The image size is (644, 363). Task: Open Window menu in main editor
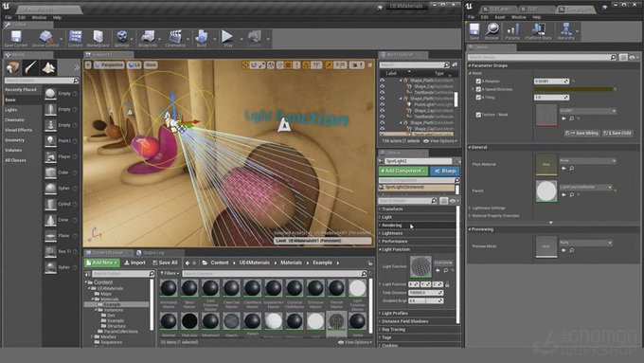coord(39,18)
